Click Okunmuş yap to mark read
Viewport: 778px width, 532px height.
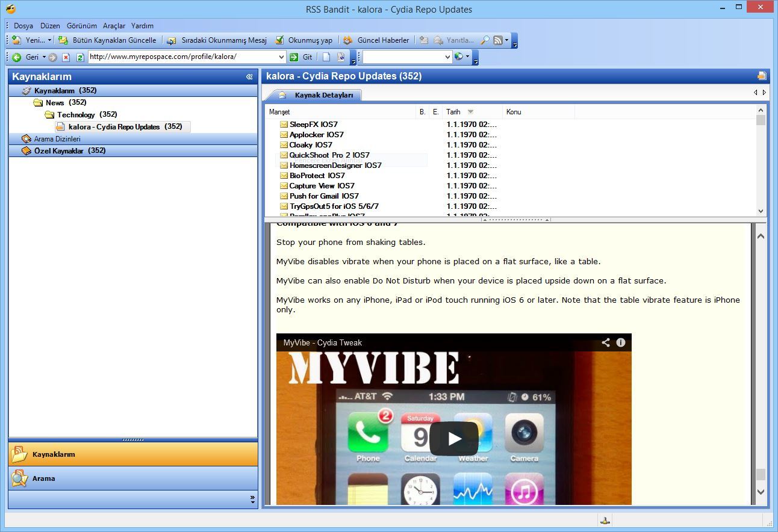click(x=304, y=40)
